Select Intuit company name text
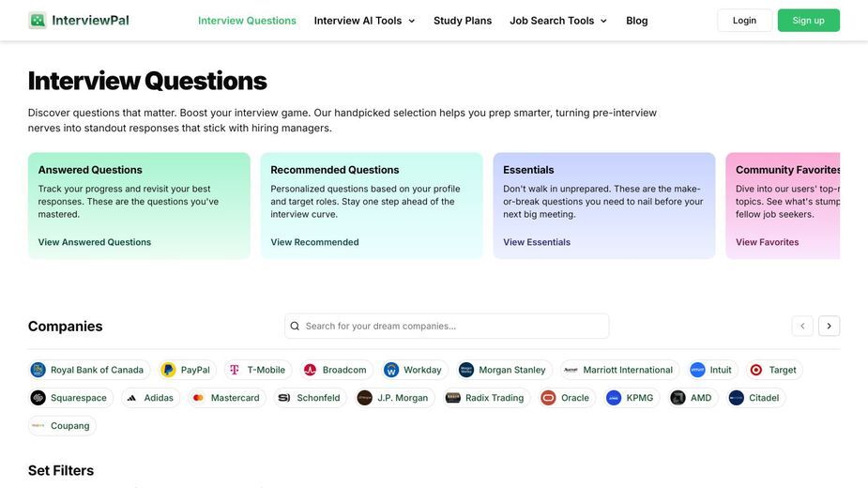Screen dimensions: 868x488 721,370
